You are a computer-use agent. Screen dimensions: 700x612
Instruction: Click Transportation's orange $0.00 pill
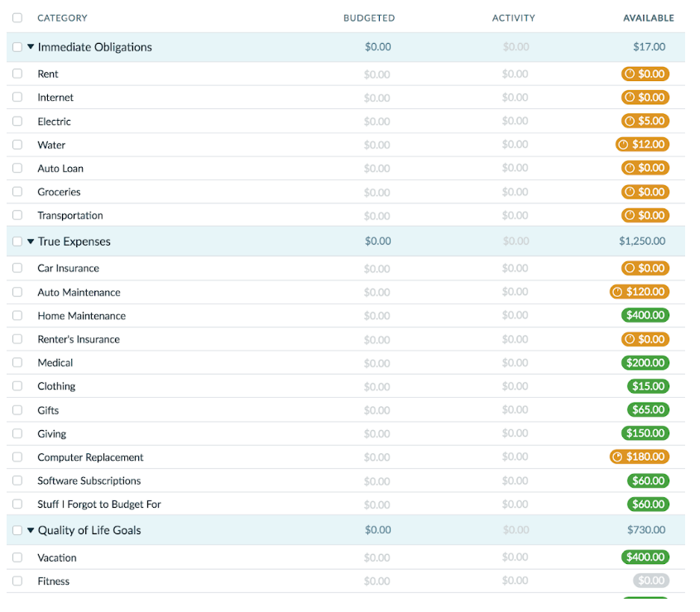[645, 215]
